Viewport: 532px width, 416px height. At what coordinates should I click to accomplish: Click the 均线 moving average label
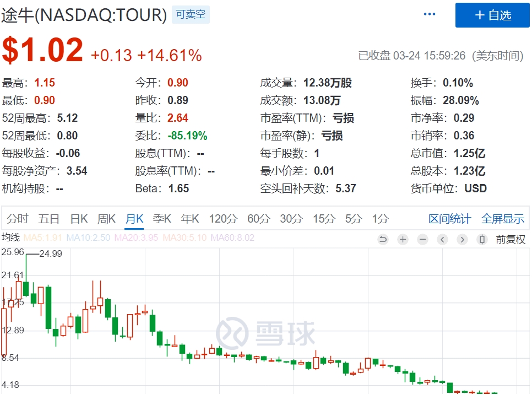click(11, 237)
